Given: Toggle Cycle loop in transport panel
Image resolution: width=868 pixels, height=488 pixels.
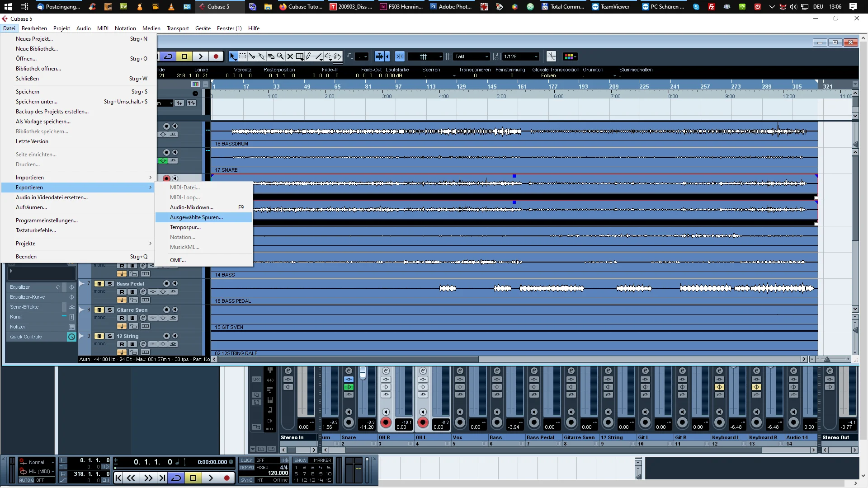Looking at the screenshot, I should pyautogui.click(x=176, y=478).
